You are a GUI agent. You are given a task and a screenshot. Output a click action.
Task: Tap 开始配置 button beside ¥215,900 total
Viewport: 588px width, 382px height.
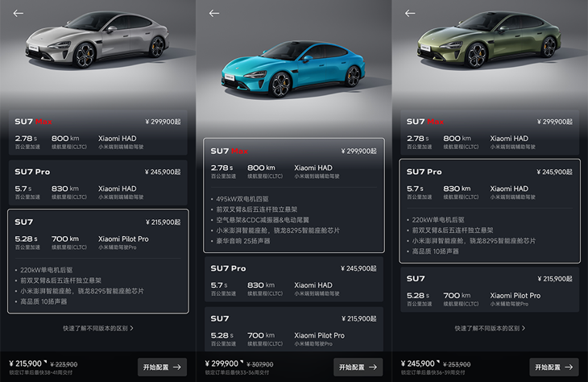(x=162, y=367)
